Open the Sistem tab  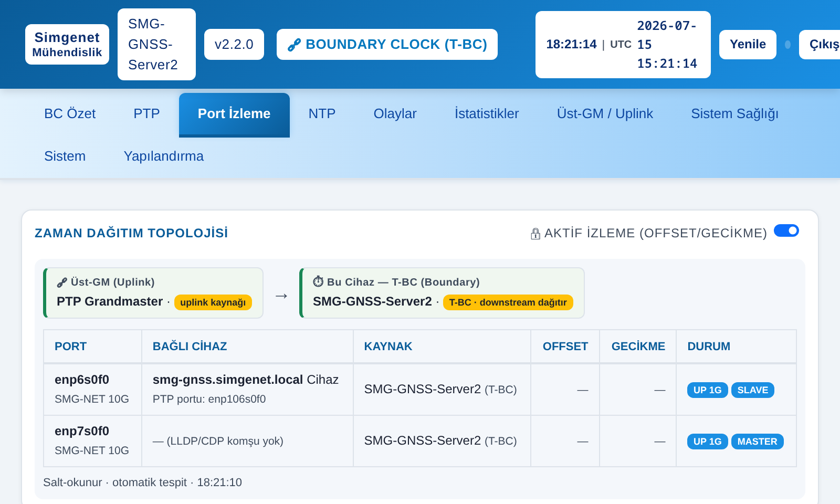(x=65, y=156)
